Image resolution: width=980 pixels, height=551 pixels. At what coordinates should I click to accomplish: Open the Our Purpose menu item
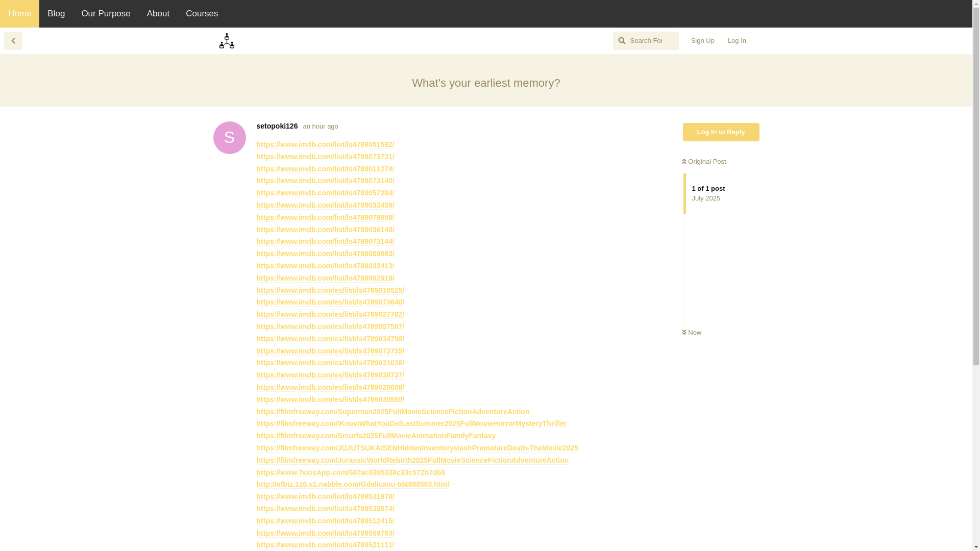(x=106, y=14)
